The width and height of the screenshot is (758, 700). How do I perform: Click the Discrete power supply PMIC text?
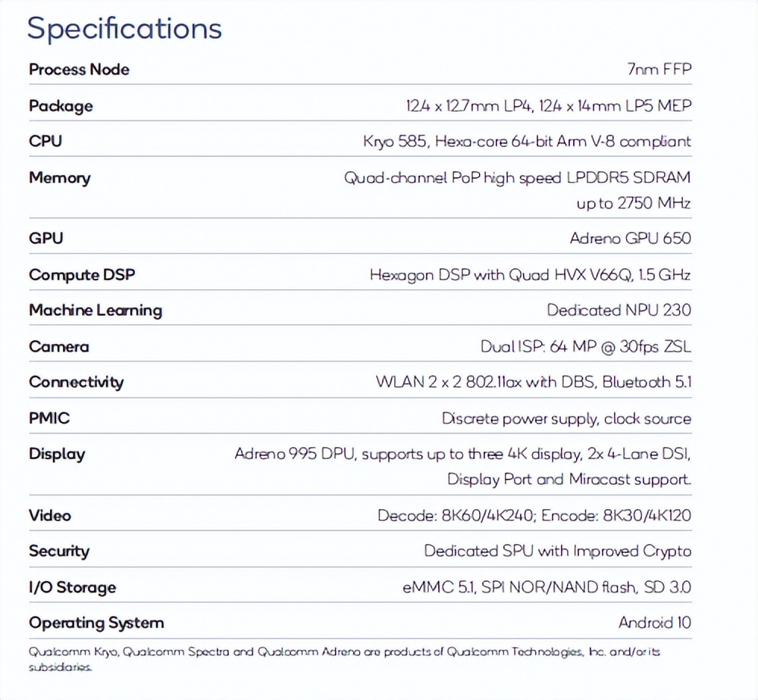point(566,419)
